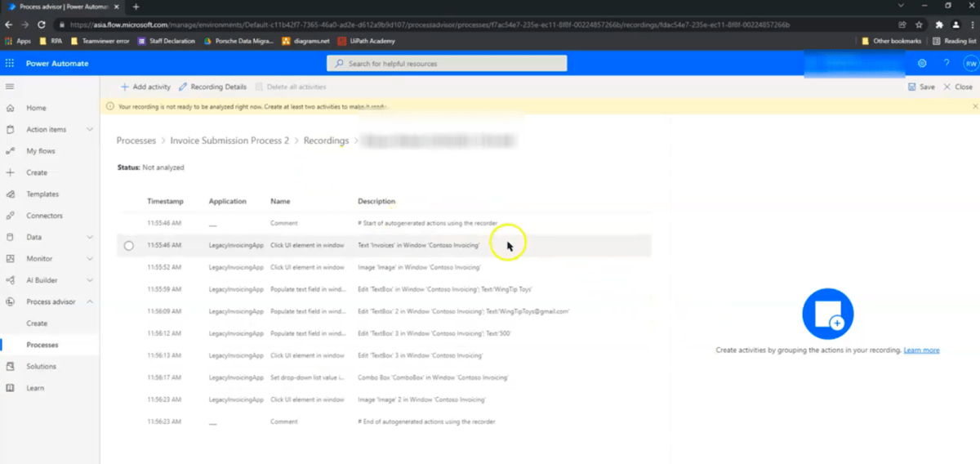Screen dimensions: 980x464
Task: Reload the page with refresh icon
Action: click(41, 25)
